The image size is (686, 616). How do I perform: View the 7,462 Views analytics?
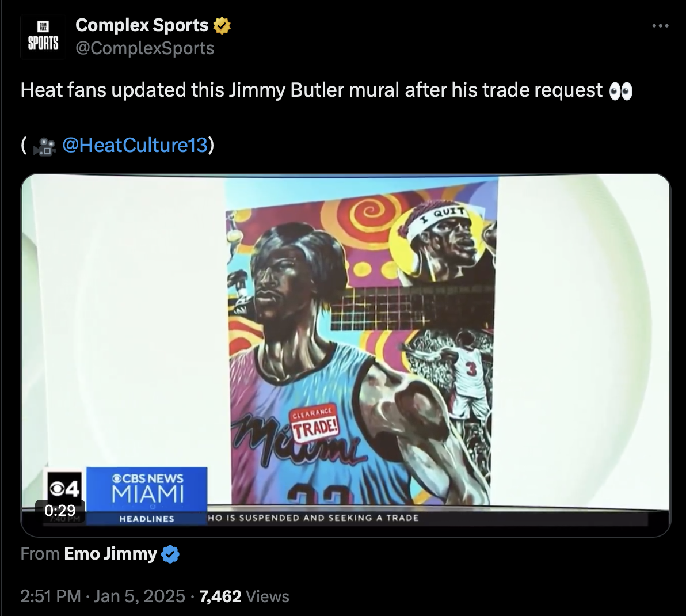[244, 596]
